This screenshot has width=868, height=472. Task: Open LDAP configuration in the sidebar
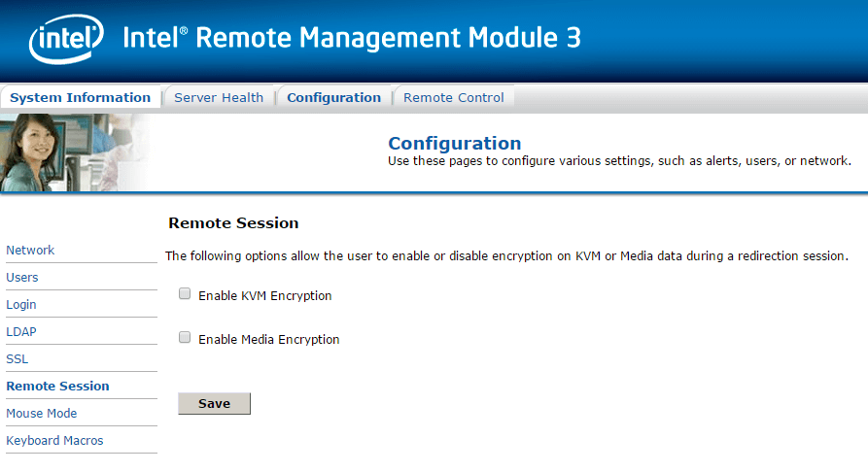(20, 332)
